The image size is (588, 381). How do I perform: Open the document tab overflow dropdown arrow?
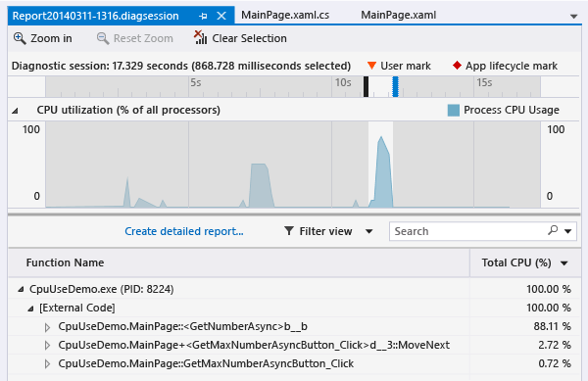[x=573, y=17]
